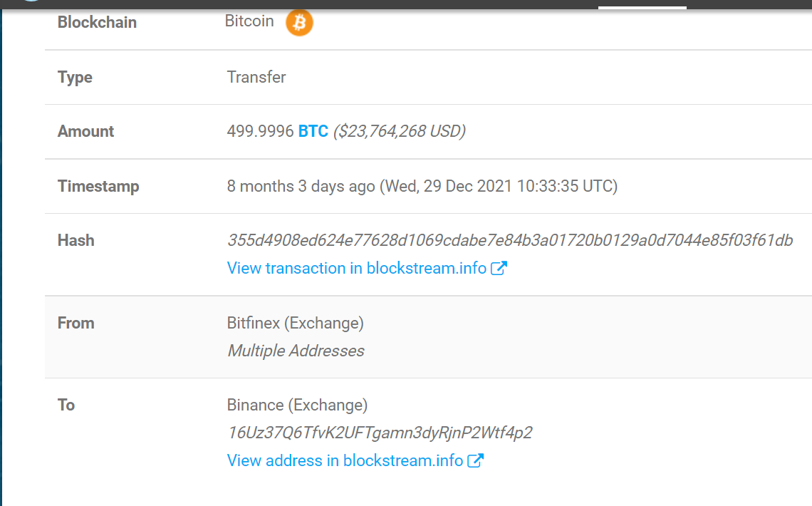Click the Transfer type value
The height and width of the screenshot is (506, 812).
pos(256,77)
